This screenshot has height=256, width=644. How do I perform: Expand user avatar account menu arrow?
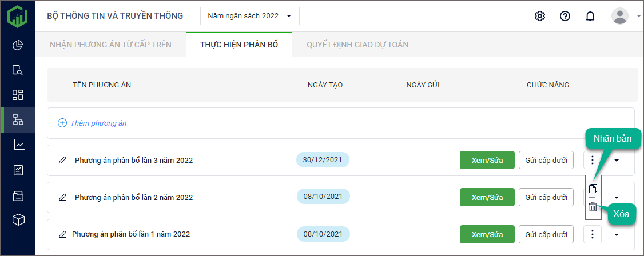(638, 16)
